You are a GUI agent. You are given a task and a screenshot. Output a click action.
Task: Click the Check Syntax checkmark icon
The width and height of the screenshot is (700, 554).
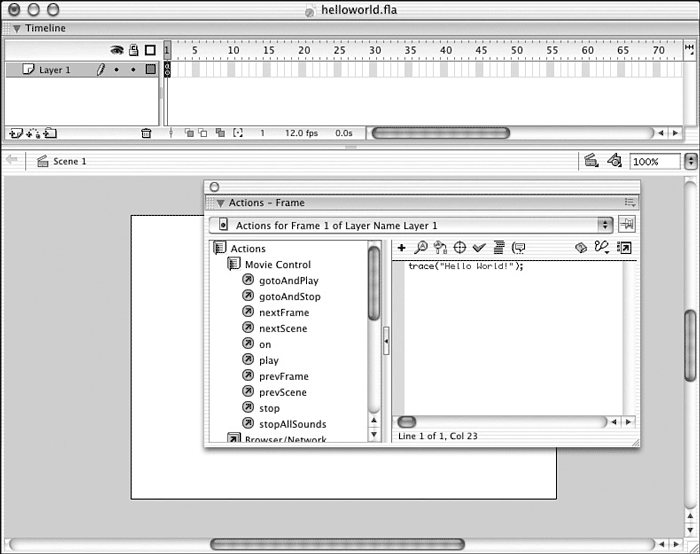[x=479, y=247]
